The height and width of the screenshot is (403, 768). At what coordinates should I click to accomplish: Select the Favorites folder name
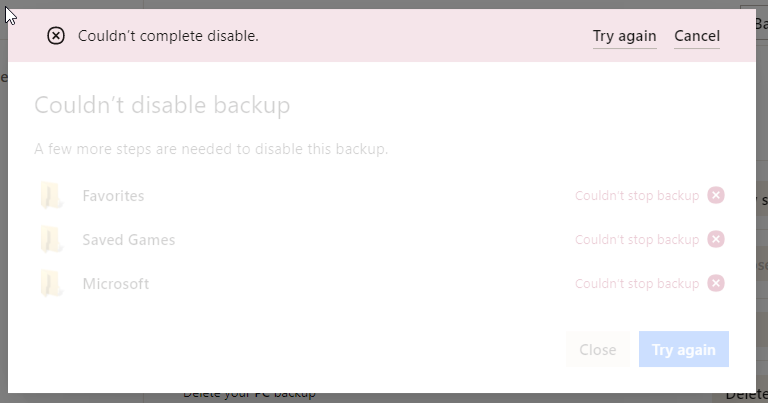[x=113, y=196]
